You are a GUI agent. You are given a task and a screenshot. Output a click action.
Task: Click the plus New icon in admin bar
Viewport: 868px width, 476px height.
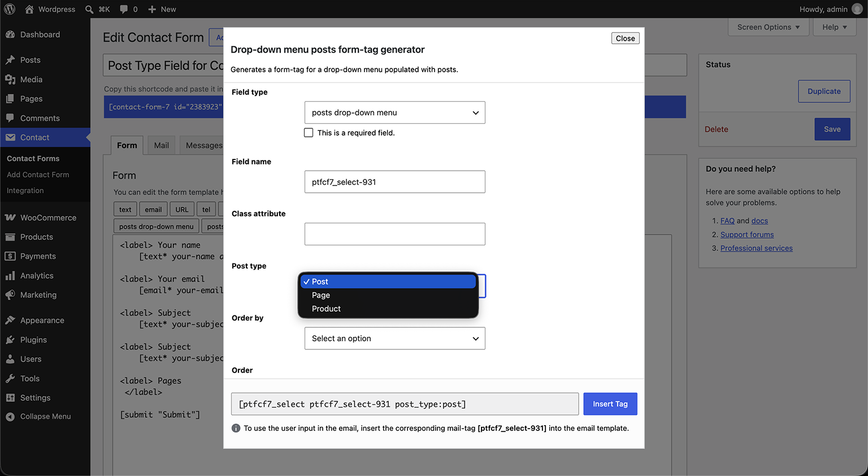click(152, 9)
